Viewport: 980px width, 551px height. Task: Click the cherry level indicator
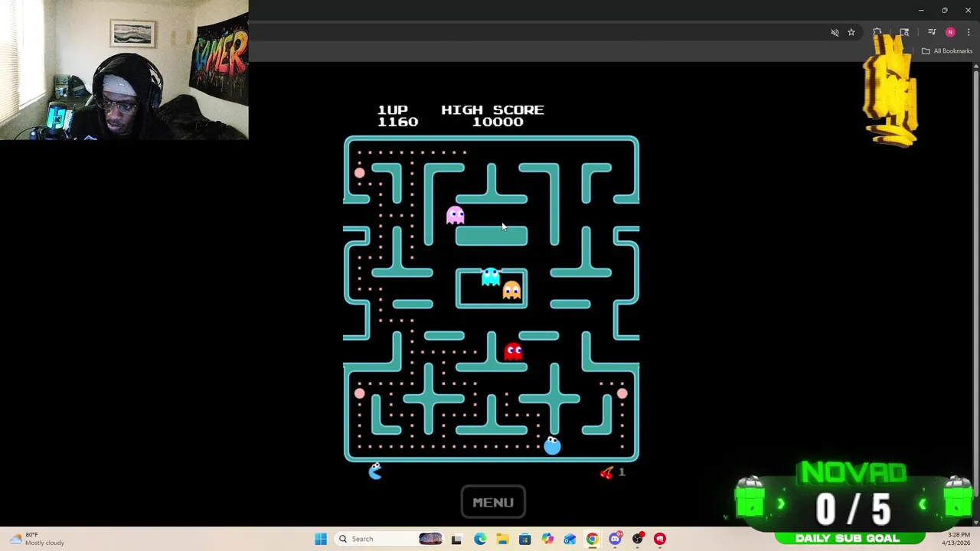(x=606, y=472)
